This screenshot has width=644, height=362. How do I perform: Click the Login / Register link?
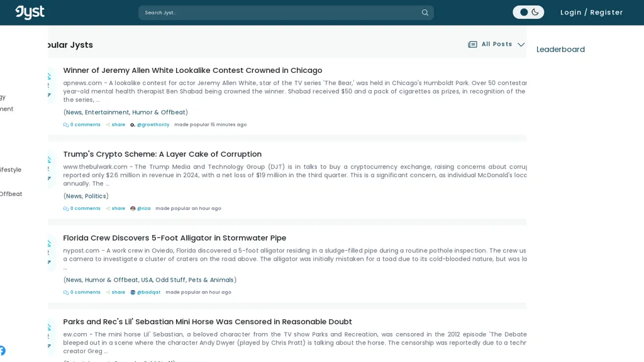click(x=591, y=13)
